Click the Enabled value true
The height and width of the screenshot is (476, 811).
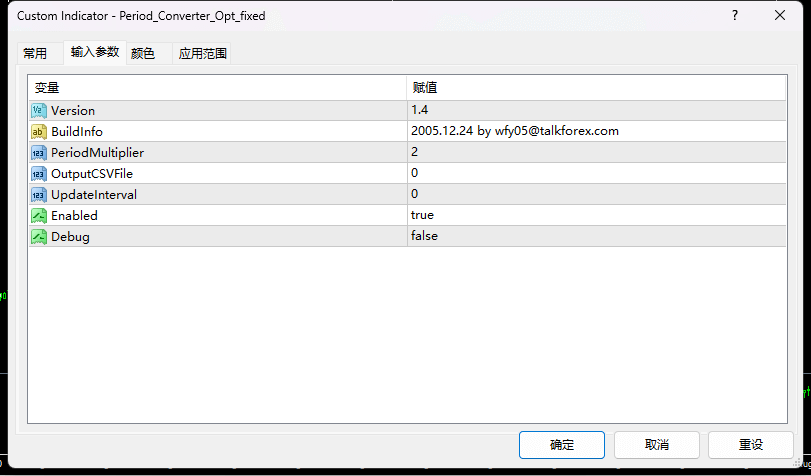422,215
